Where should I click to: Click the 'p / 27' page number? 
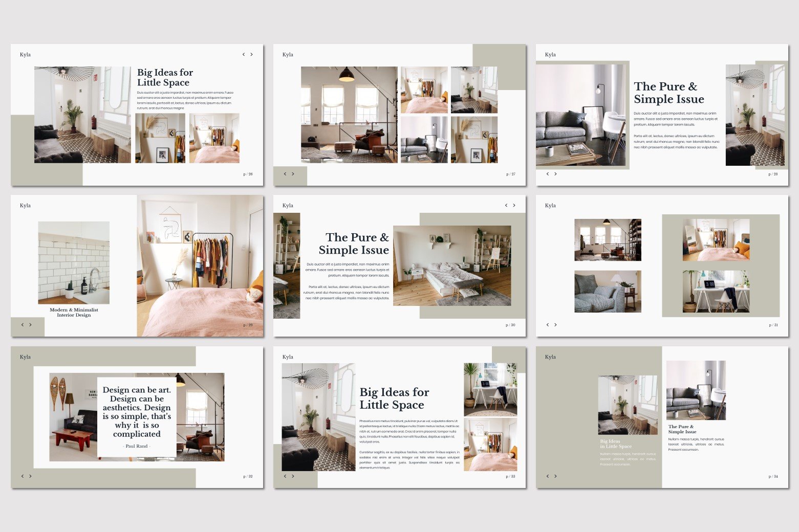point(511,174)
